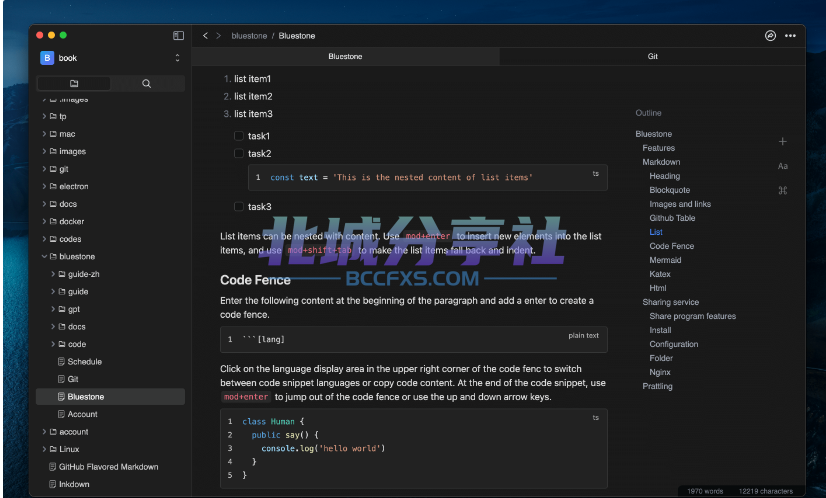The width and height of the screenshot is (826, 498).
Task: Open the share icon in title bar
Action: [x=770, y=35]
